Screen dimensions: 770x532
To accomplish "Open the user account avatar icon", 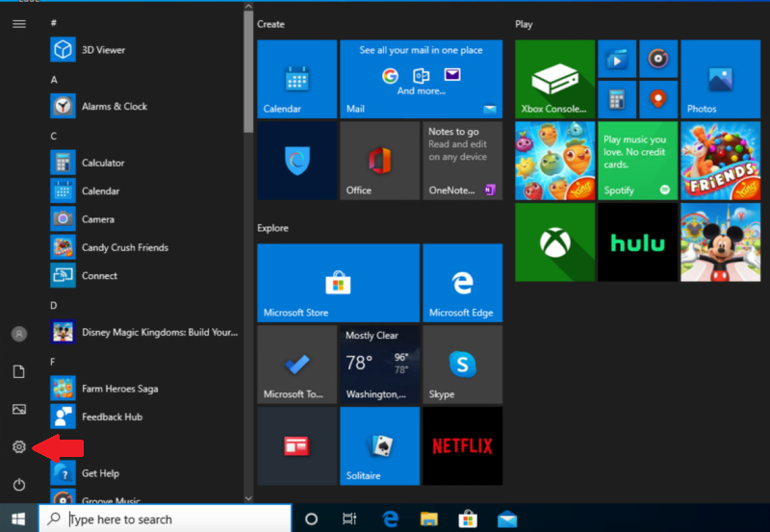I will 18,334.
